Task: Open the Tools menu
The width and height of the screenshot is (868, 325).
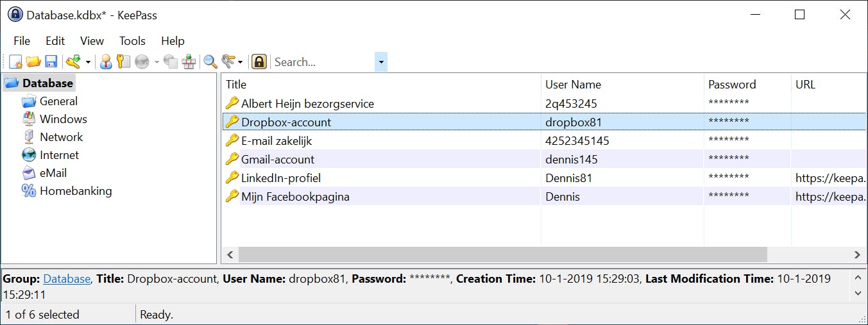Action: (x=132, y=40)
